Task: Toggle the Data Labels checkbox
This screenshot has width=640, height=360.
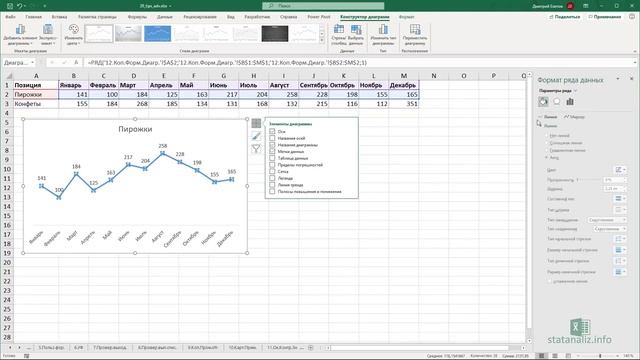Action: pyautogui.click(x=272, y=151)
